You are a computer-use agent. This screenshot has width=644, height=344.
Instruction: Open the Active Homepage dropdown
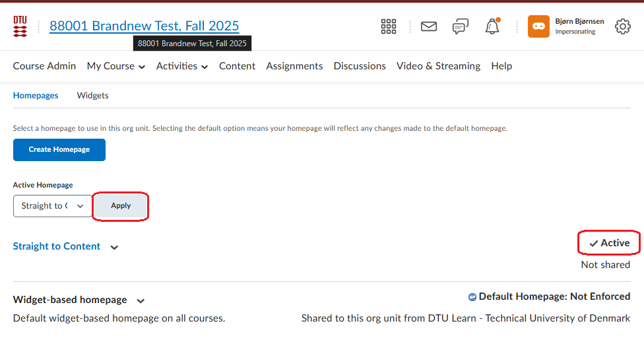click(53, 206)
